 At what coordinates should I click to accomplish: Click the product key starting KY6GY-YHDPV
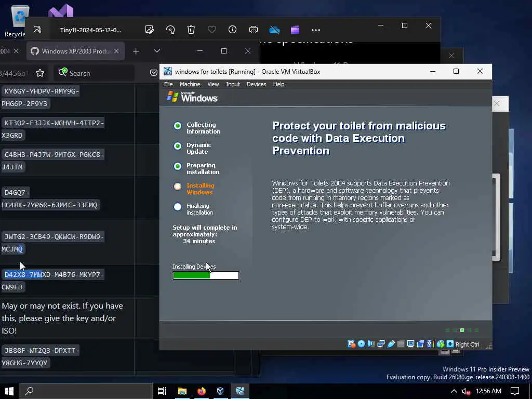tap(41, 97)
